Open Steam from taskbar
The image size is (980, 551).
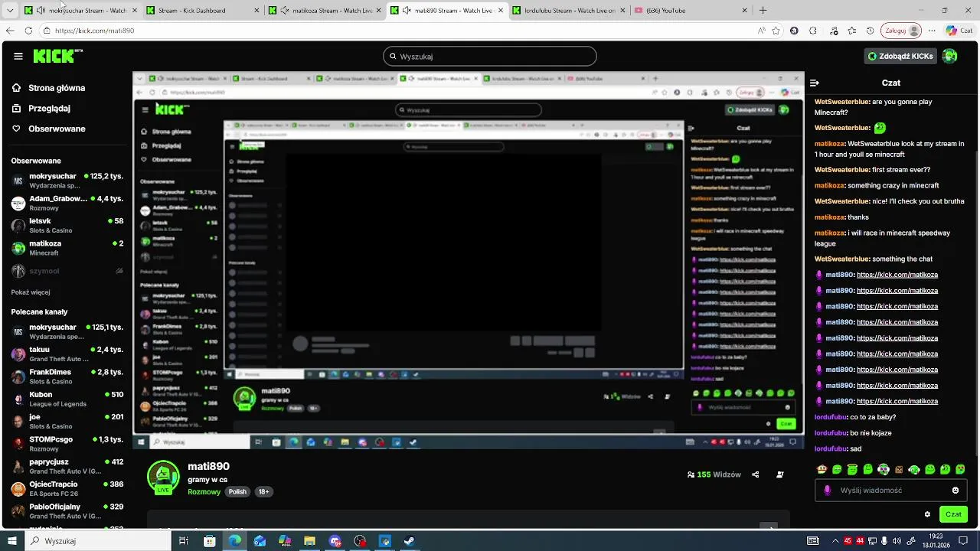coord(410,541)
